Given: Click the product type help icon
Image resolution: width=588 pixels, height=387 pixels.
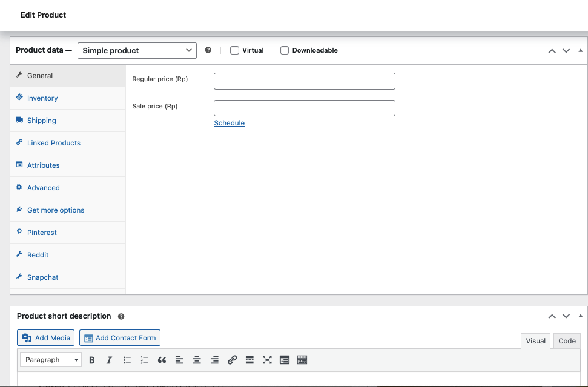Looking at the screenshot, I should (208, 50).
